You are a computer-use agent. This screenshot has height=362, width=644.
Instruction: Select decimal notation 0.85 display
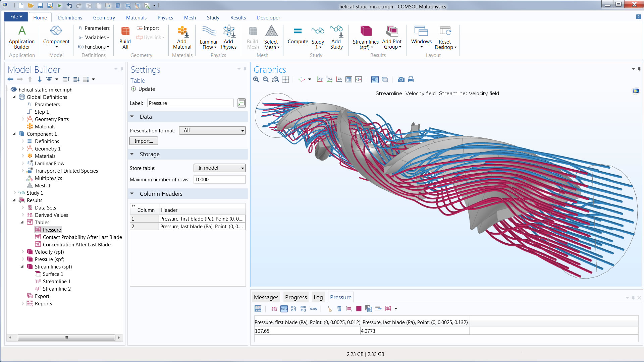pyautogui.click(x=314, y=309)
